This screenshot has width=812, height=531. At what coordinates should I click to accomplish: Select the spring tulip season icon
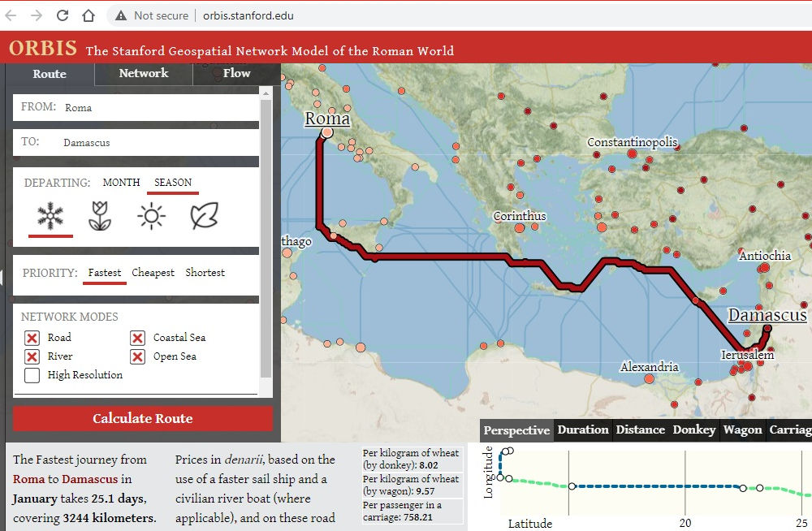(x=99, y=216)
